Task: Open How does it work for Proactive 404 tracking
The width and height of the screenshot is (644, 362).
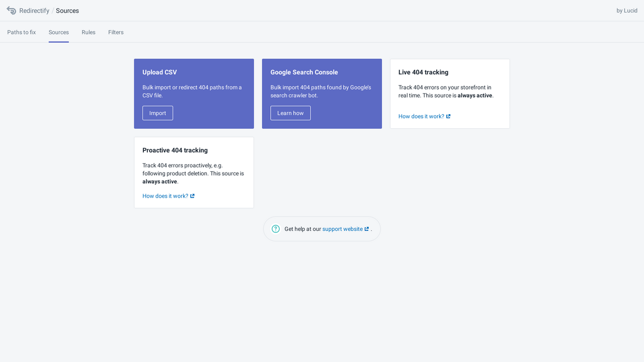Action: pos(165,196)
